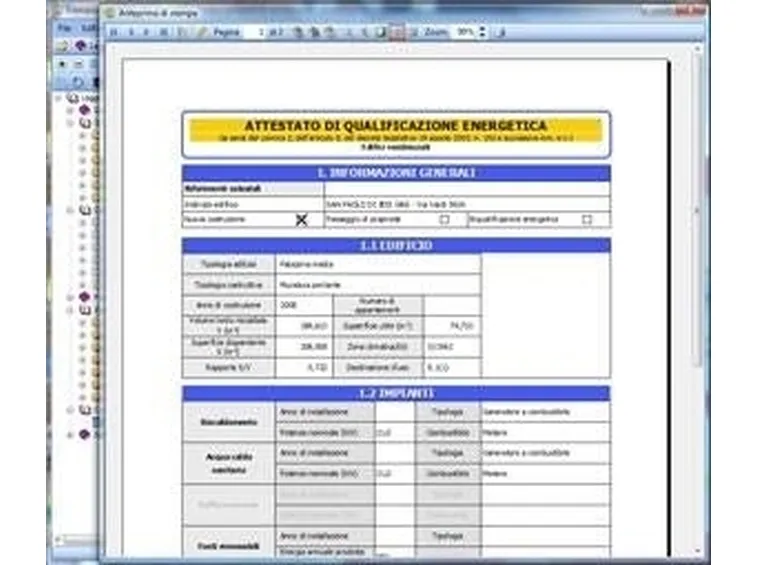The height and width of the screenshot is (565, 757).
Task: Jump to last page in print preview
Action: click(x=164, y=32)
